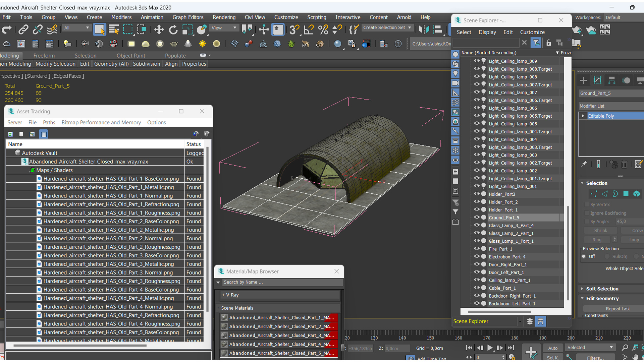This screenshot has height=362, width=644.
Task: Activate the Select and Scale tool
Action: (x=187, y=29)
